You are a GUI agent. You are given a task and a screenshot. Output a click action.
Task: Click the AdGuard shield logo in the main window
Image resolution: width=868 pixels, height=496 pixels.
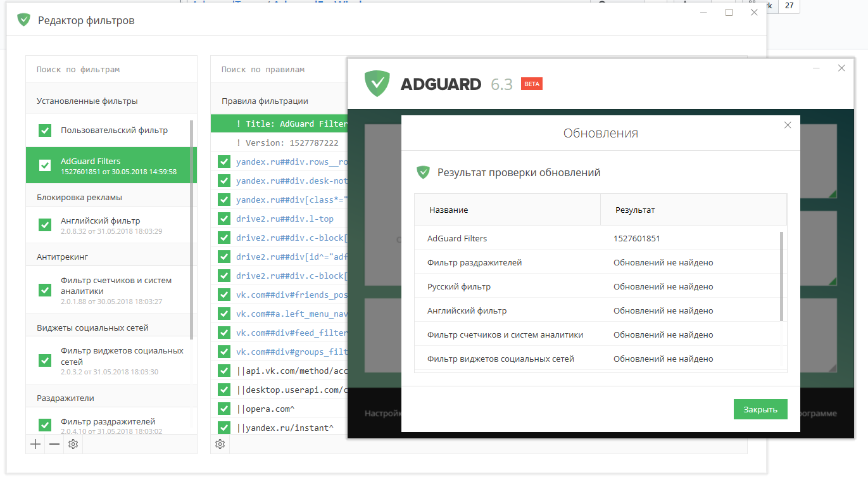[377, 83]
